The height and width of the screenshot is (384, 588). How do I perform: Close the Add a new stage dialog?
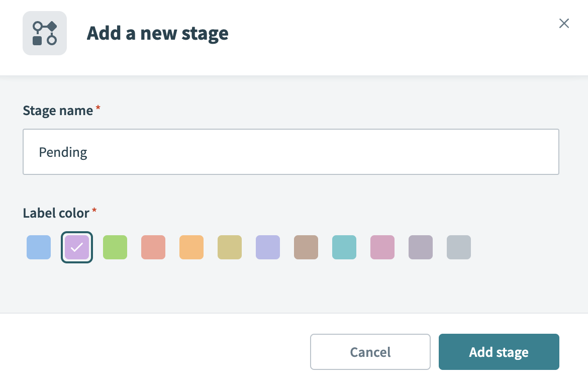click(564, 24)
